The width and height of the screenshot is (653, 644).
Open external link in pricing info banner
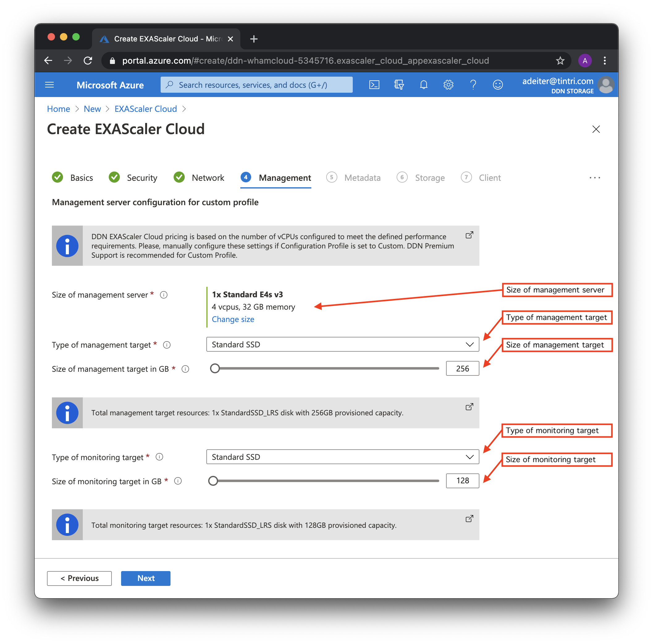pyautogui.click(x=469, y=235)
